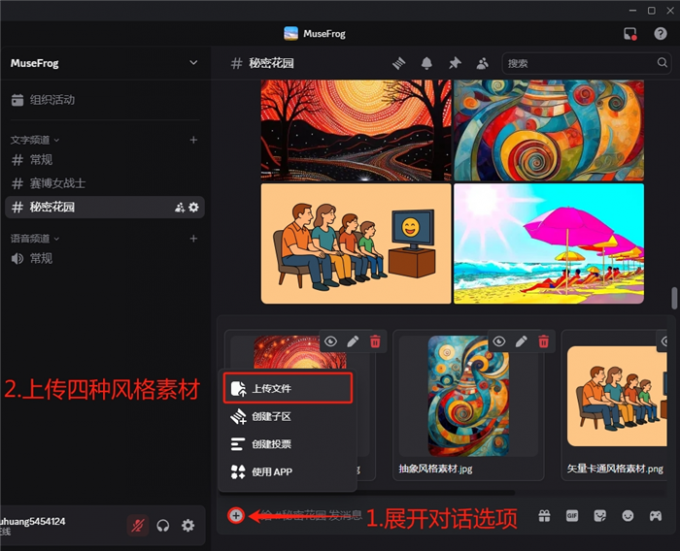Open the 常规 text channel
The height and width of the screenshot is (551, 680).
click(105, 160)
